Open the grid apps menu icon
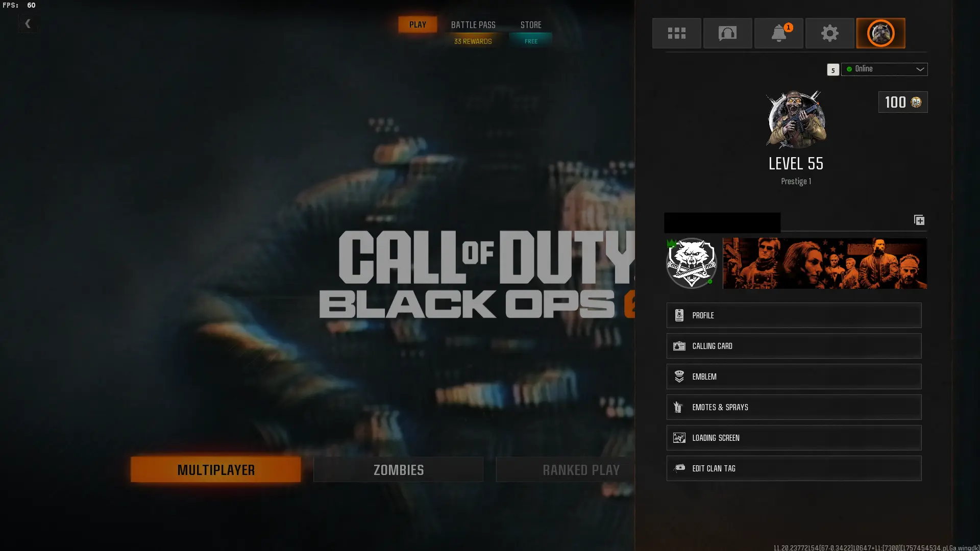This screenshot has width=980, height=551. pyautogui.click(x=676, y=33)
